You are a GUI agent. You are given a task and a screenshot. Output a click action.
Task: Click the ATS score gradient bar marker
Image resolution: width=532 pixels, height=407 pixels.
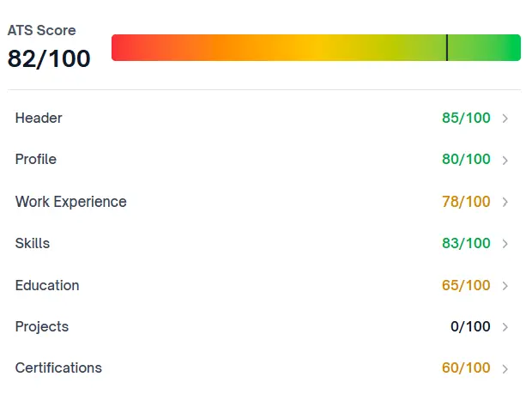click(447, 48)
